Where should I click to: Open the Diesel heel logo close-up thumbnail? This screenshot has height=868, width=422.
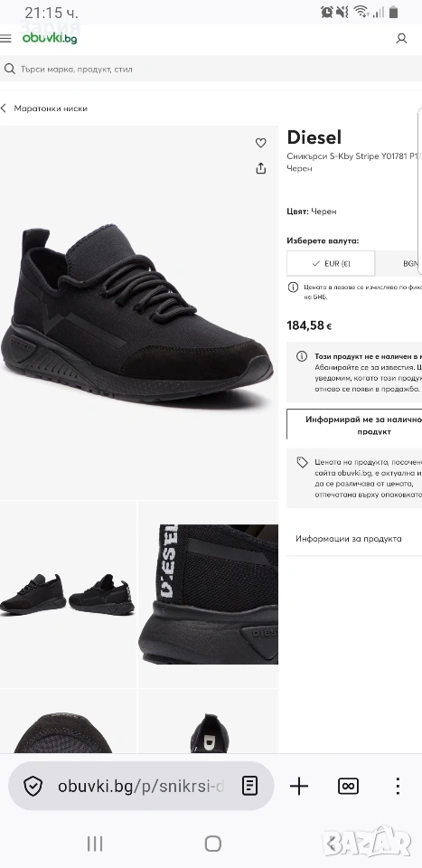tap(208, 594)
